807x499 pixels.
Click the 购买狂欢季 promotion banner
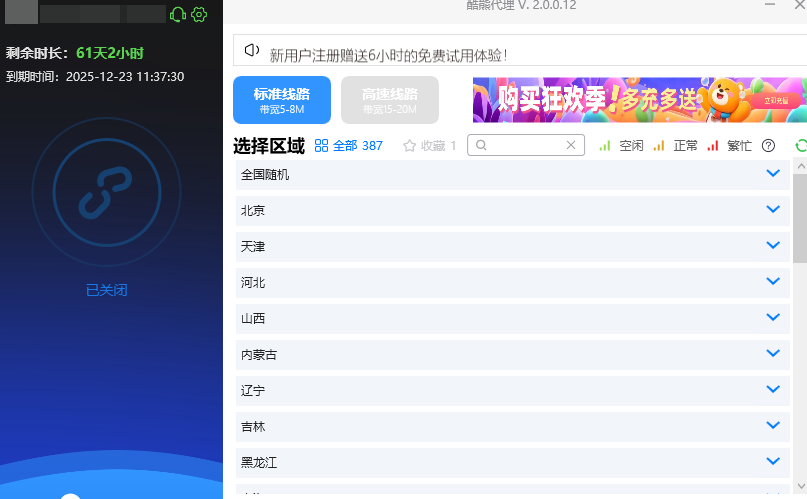[x=639, y=100]
